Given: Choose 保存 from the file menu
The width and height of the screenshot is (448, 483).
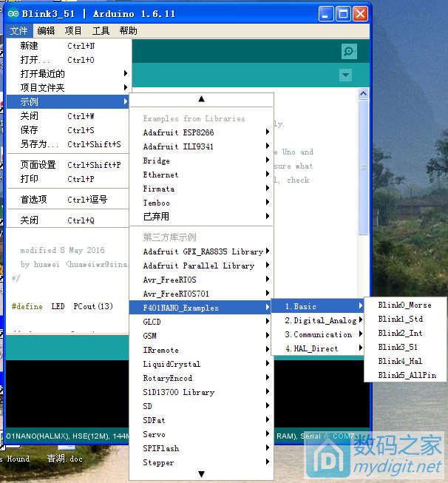Looking at the screenshot, I should 30,130.
